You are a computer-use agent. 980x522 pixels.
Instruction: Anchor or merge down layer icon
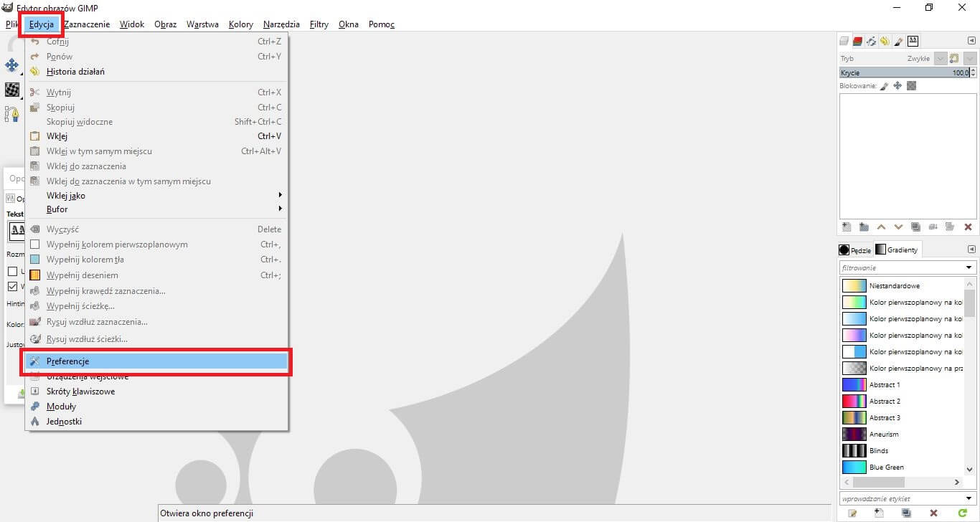pyautogui.click(x=933, y=227)
